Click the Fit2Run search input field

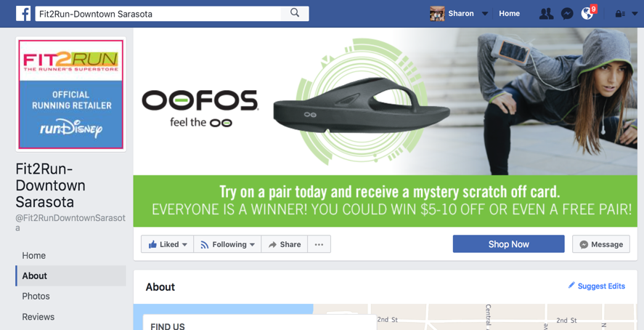(158, 14)
